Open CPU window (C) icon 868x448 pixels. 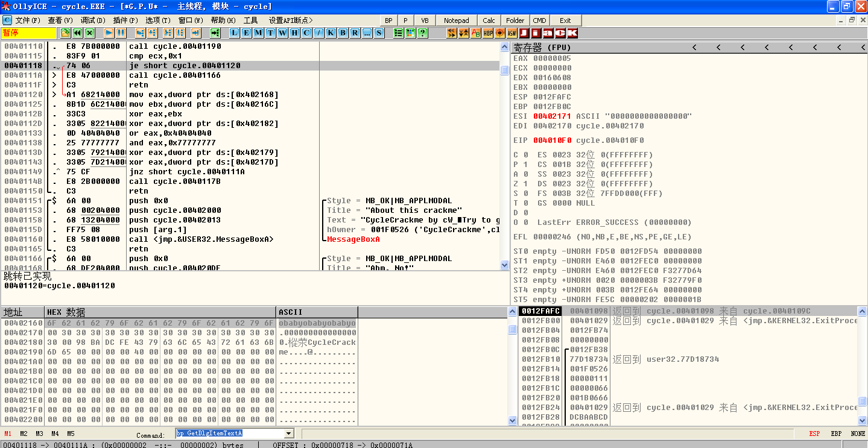pos(306,33)
